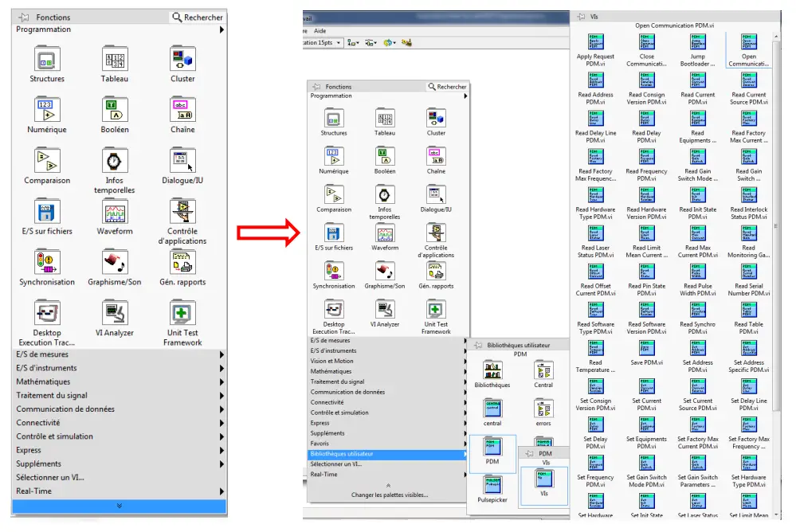Open Booléen in the large left palette
The image size is (796, 532).
[115, 110]
